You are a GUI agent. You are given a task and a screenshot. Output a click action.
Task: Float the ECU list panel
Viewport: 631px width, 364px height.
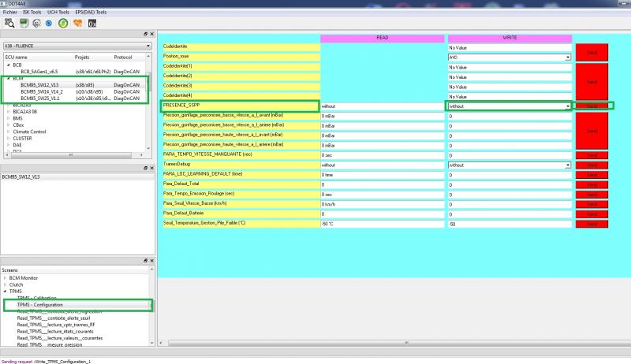click(x=146, y=34)
